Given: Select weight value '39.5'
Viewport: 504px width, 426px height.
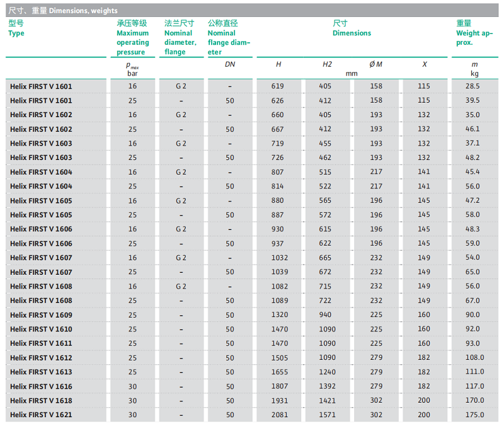Looking at the screenshot, I should tap(472, 100).
